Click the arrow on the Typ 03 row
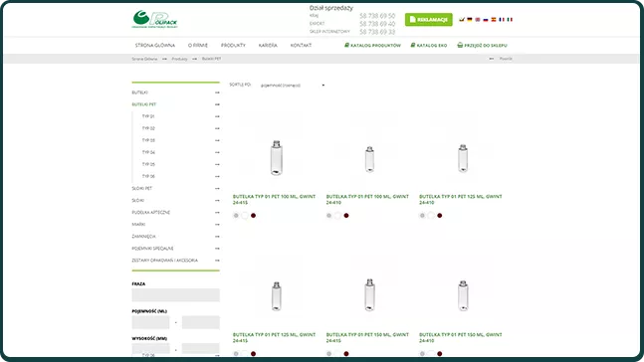 [x=217, y=140]
